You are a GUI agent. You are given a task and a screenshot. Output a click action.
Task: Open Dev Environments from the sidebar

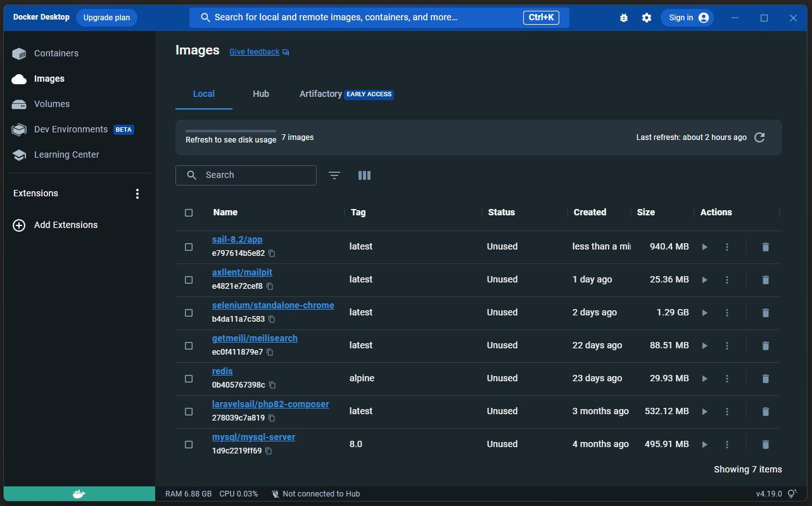[x=70, y=129]
